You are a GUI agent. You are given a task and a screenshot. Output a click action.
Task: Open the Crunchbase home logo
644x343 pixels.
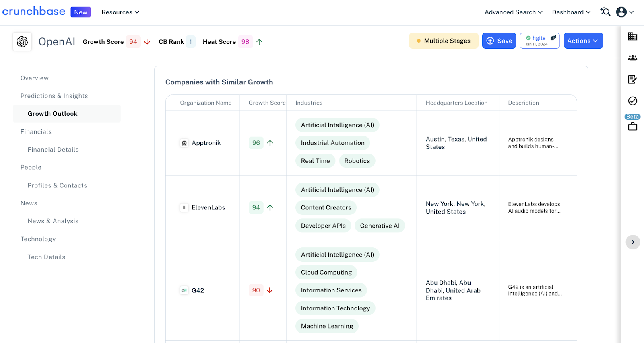pyautogui.click(x=34, y=12)
